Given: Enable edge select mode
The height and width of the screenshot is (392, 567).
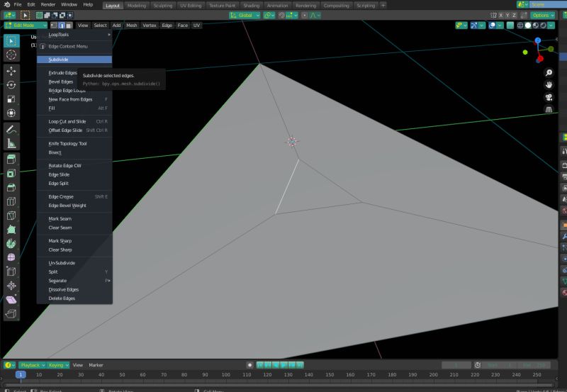Looking at the screenshot, I should [x=62, y=26].
